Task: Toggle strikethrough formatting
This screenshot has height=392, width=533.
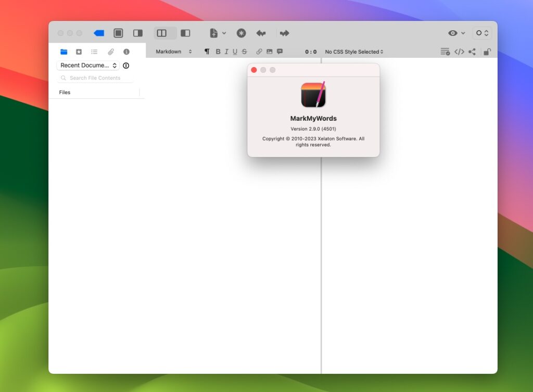Action: click(x=244, y=52)
